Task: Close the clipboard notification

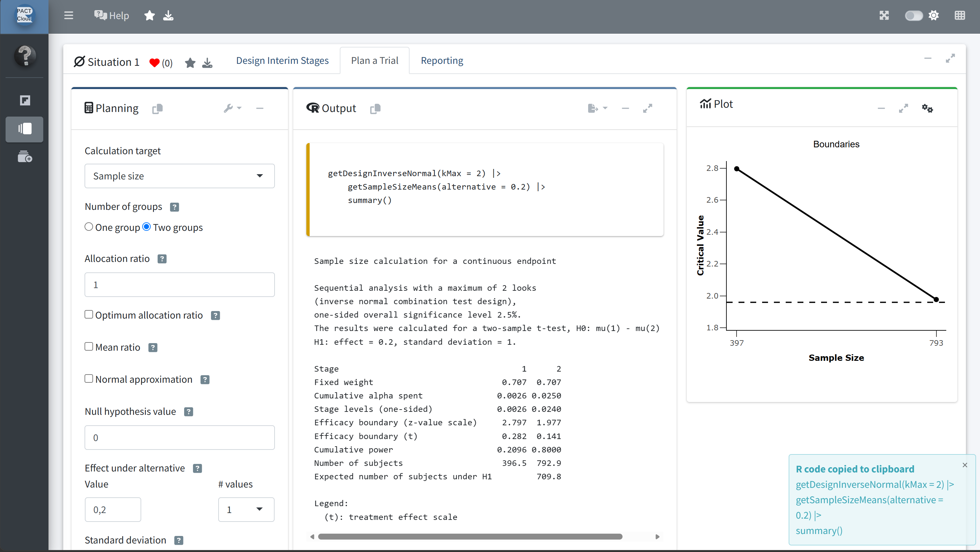Action: tap(965, 465)
